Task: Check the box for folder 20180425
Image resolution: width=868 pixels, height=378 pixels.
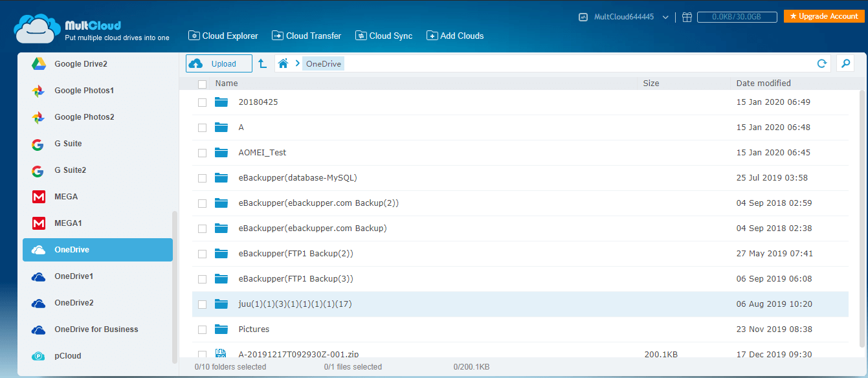Action: coord(202,102)
